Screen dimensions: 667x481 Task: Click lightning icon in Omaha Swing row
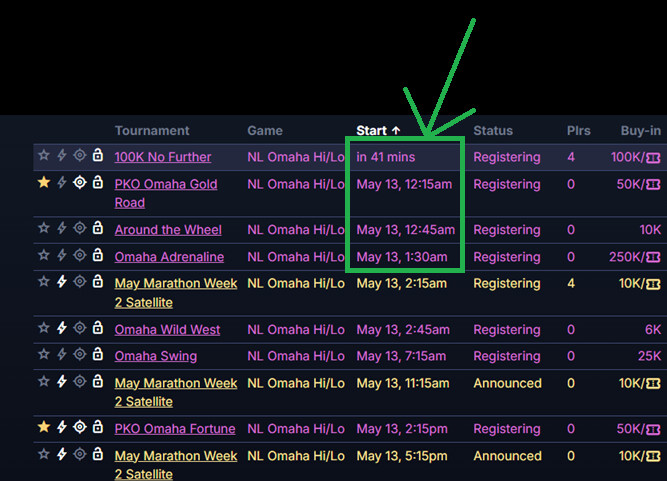(62, 354)
